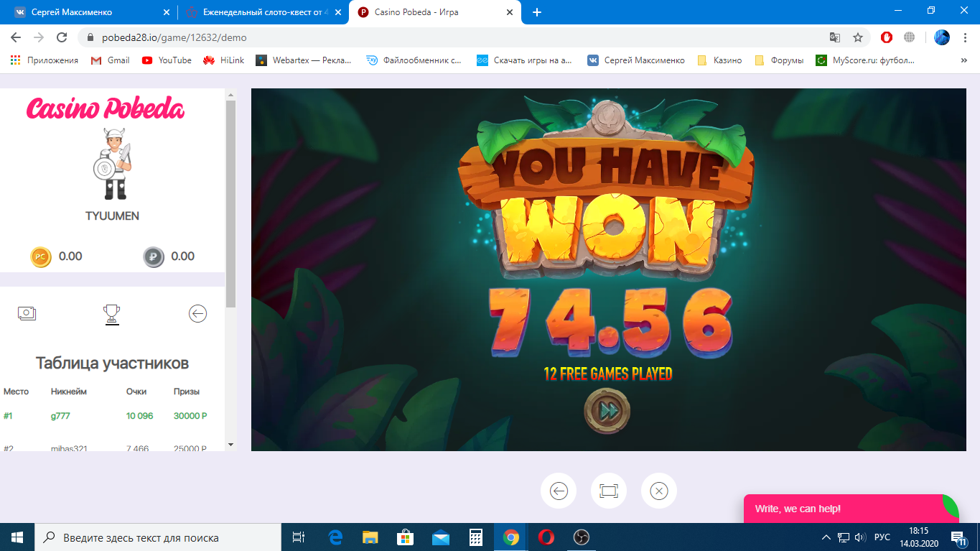Show hidden system tray icons
This screenshot has width=980, height=551.
click(x=826, y=537)
